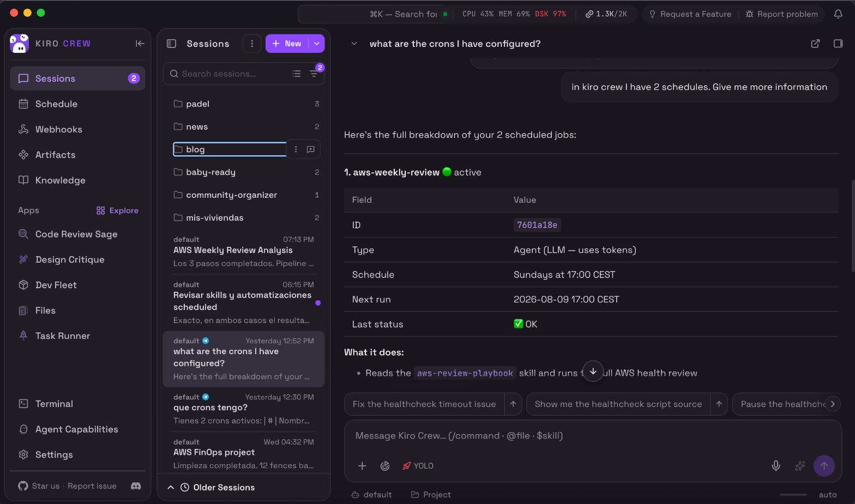
Task: Add an attachment with the plus icon
Action: pos(362,466)
